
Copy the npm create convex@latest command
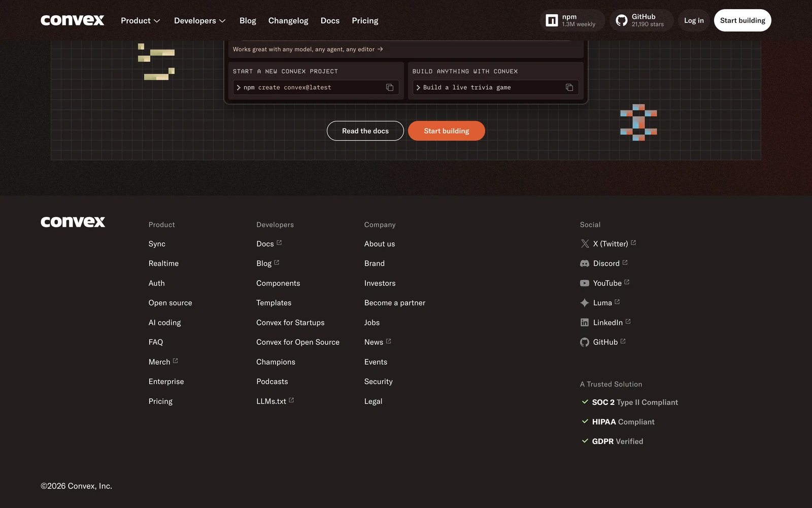pos(390,87)
